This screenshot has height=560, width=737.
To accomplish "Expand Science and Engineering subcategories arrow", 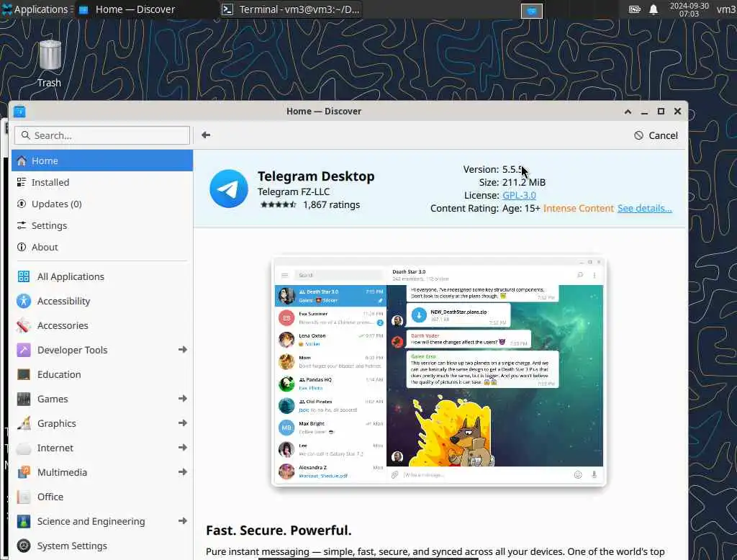I will click(x=183, y=520).
